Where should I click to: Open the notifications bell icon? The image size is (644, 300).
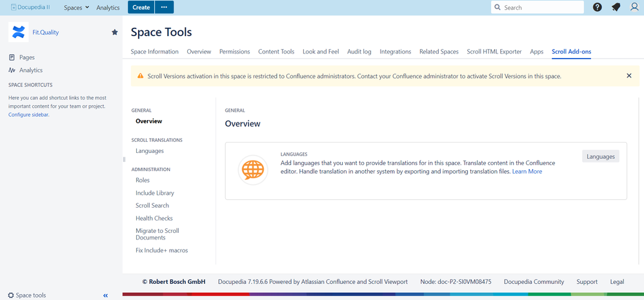tap(616, 7)
